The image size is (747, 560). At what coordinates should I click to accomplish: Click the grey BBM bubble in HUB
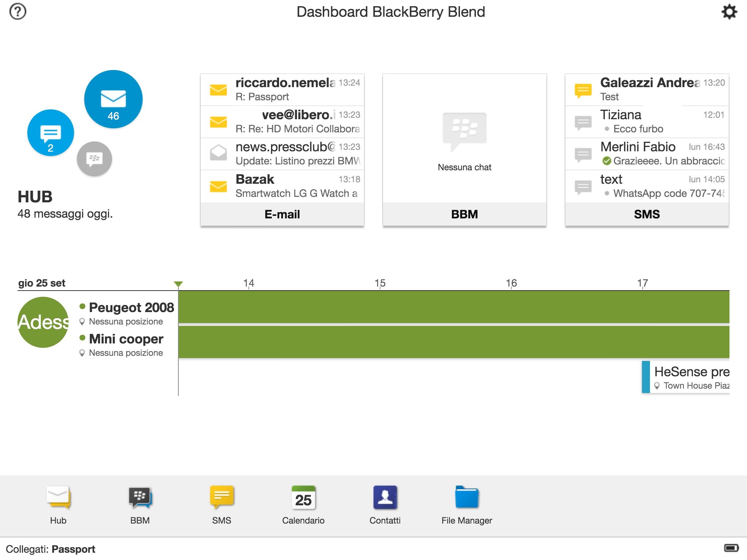click(x=94, y=159)
